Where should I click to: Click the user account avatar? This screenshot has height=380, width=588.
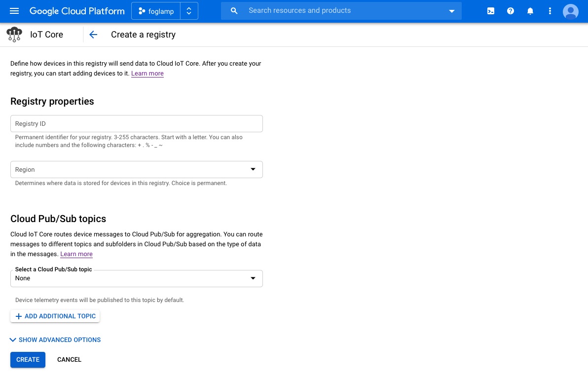[x=571, y=11]
